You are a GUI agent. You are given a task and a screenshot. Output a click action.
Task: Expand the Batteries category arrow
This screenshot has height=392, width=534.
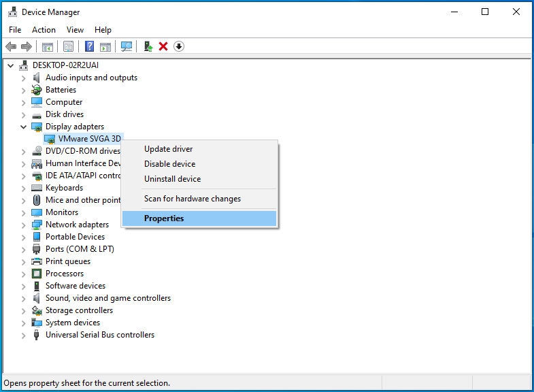click(23, 91)
